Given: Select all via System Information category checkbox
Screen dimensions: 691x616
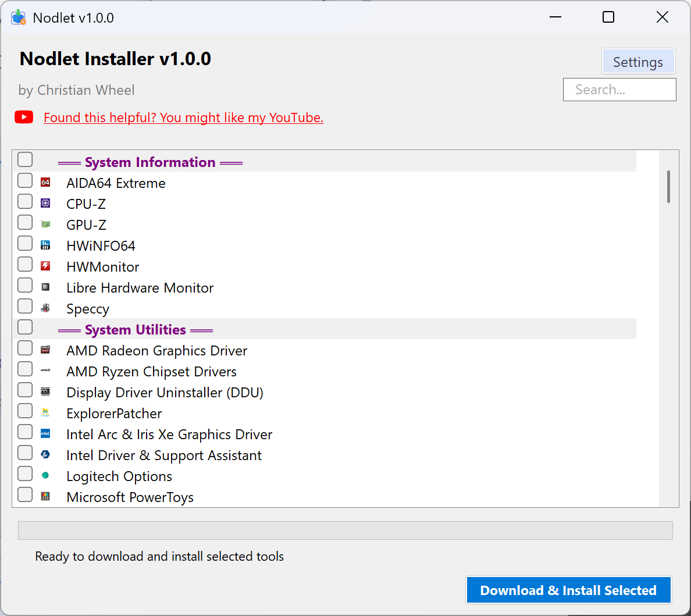Looking at the screenshot, I should 25,159.
